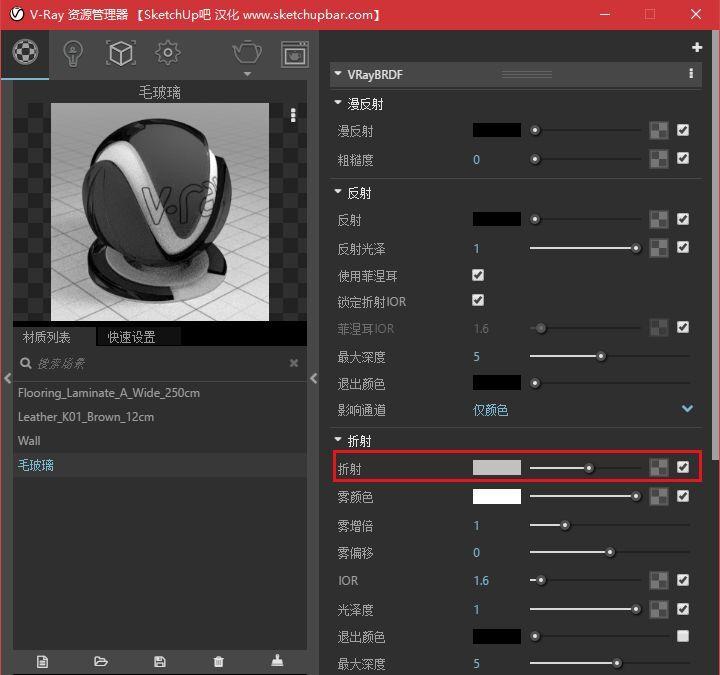Open VRayBRDF options three-dot menu
Image resolution: width=720 pixels, height=675 pixels.
(691, 74)
